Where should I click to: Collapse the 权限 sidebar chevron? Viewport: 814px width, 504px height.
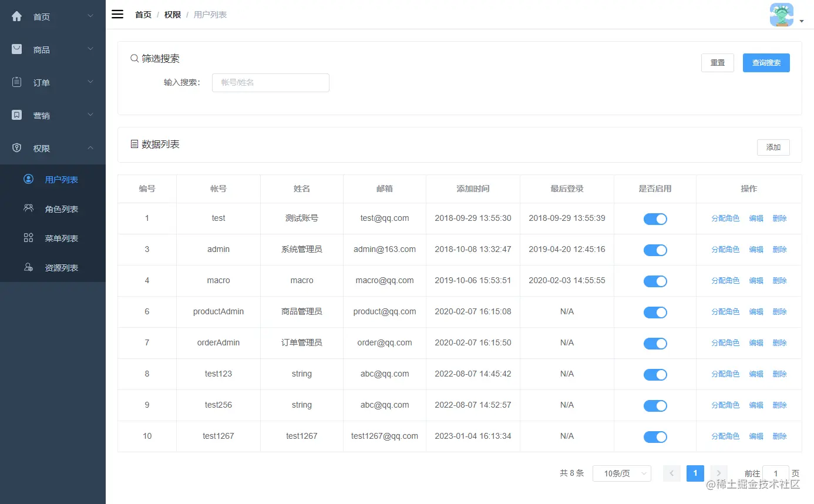coord(90,147)
